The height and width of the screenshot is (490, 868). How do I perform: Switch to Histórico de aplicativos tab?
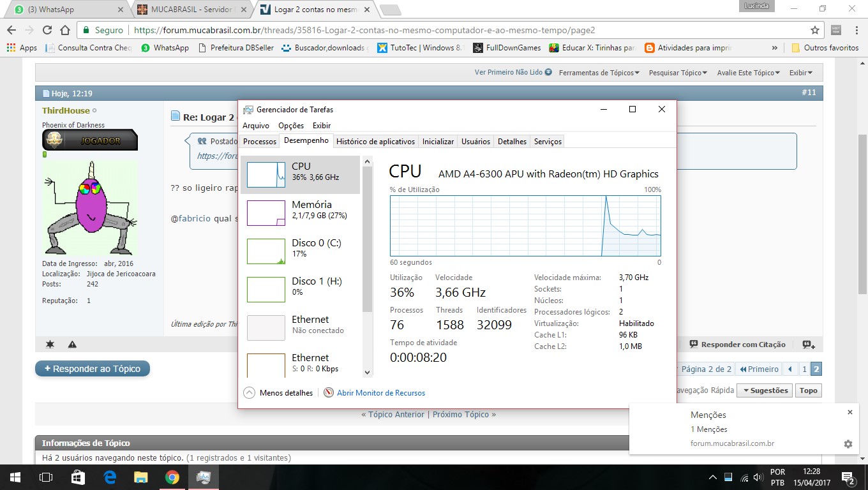[x=376, y=142]
